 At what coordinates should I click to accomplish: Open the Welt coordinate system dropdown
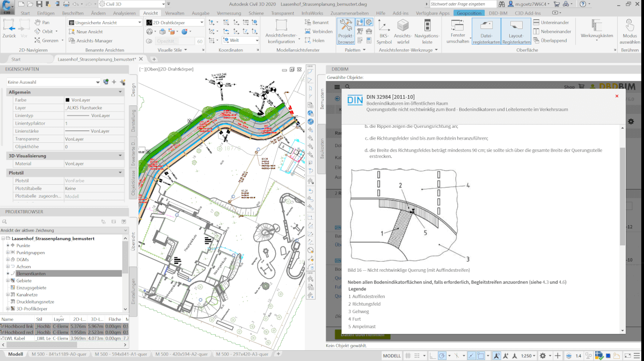tap(240, 40)
